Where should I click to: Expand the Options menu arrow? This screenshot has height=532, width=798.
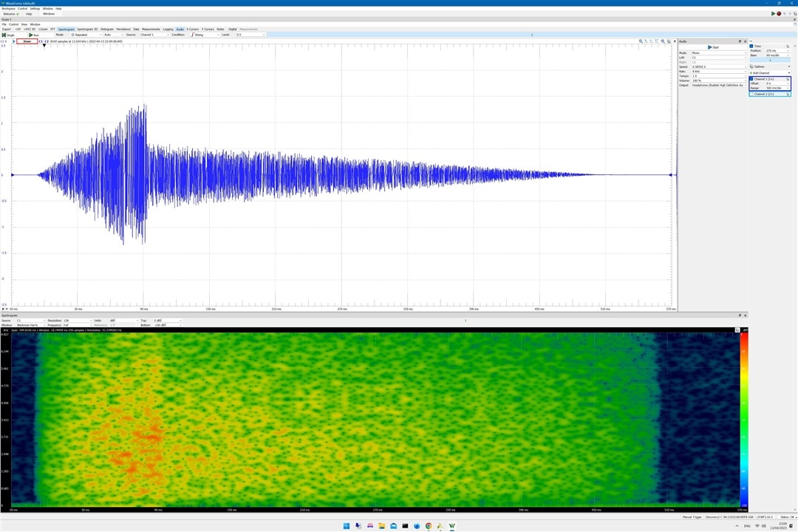coord(789,66)
